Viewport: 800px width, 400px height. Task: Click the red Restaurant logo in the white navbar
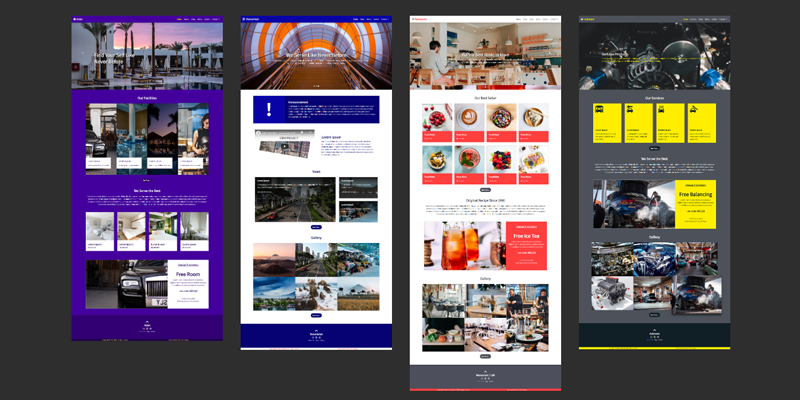click(419, 19)
